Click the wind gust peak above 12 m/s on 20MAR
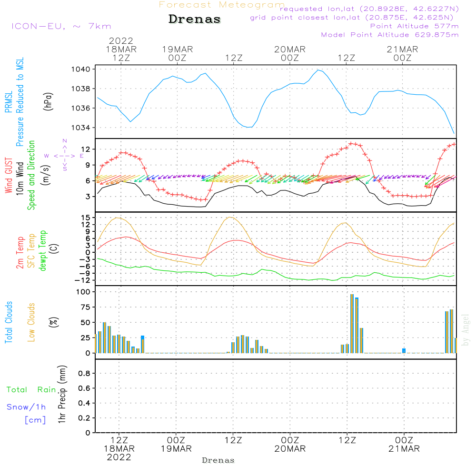 (x=352, y=144)
